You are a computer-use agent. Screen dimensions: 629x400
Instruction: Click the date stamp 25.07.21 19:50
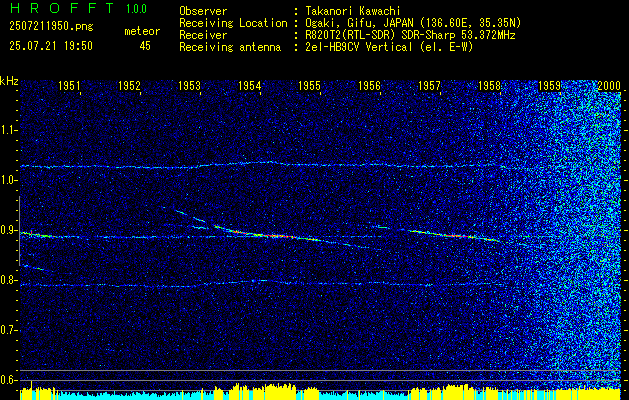(51, 46)
